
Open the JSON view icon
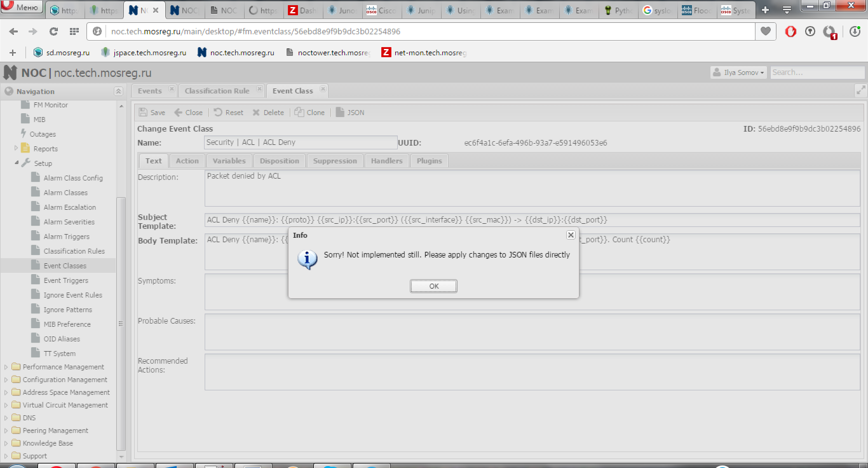click(340, 113)
